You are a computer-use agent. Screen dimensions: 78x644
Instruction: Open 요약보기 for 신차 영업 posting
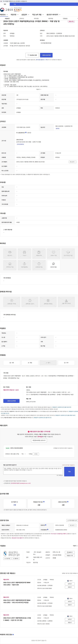70,619
